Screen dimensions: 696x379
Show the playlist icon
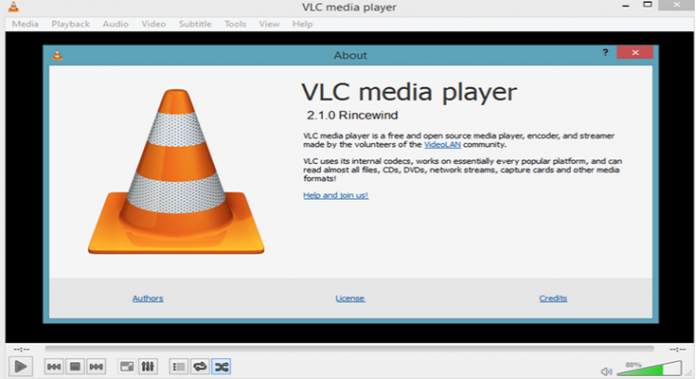(179, 367)
